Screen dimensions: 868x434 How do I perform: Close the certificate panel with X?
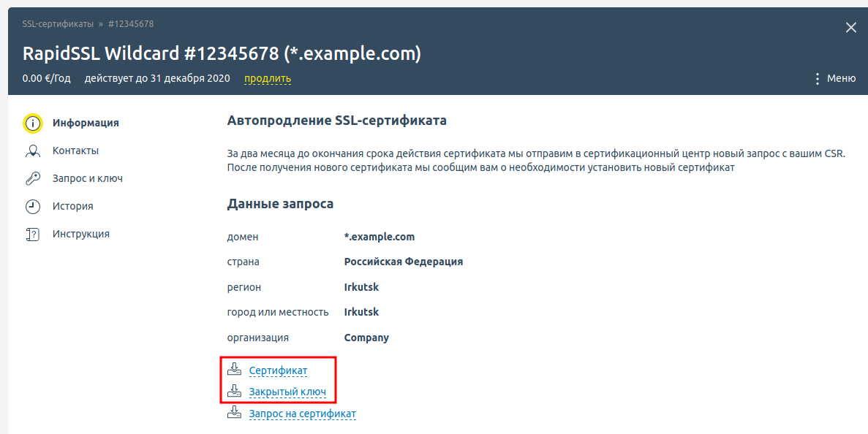(850, 28)
